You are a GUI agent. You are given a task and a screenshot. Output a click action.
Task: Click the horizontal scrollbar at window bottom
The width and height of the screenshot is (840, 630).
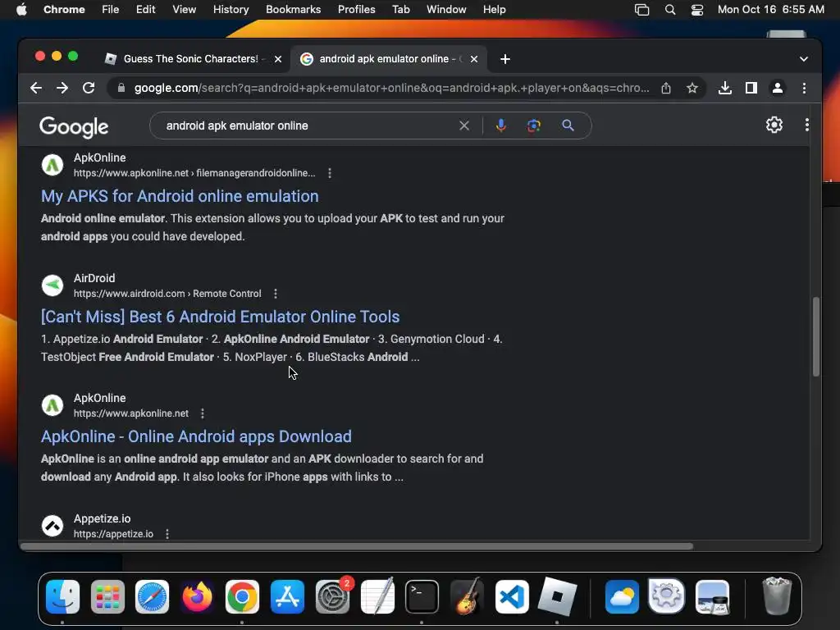click(x=357, y=546)
